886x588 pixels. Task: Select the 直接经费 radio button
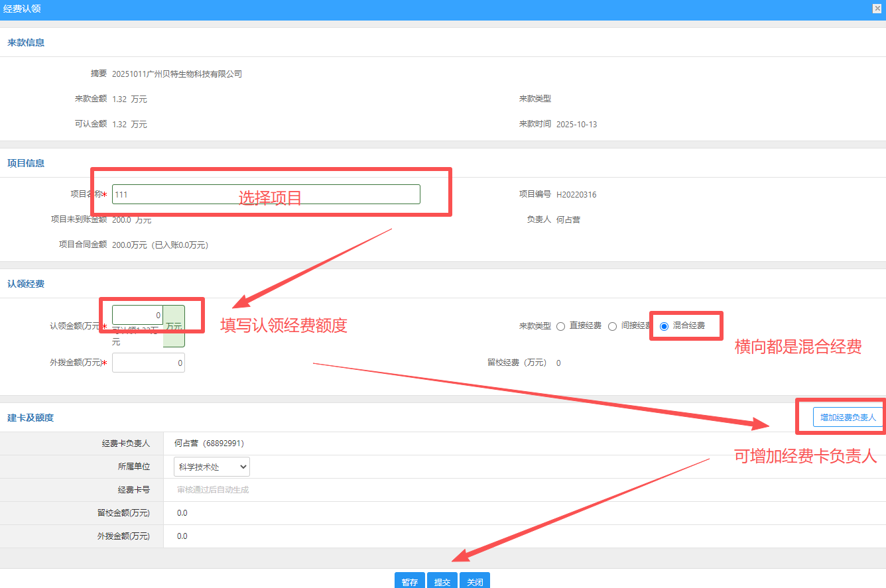561,326
